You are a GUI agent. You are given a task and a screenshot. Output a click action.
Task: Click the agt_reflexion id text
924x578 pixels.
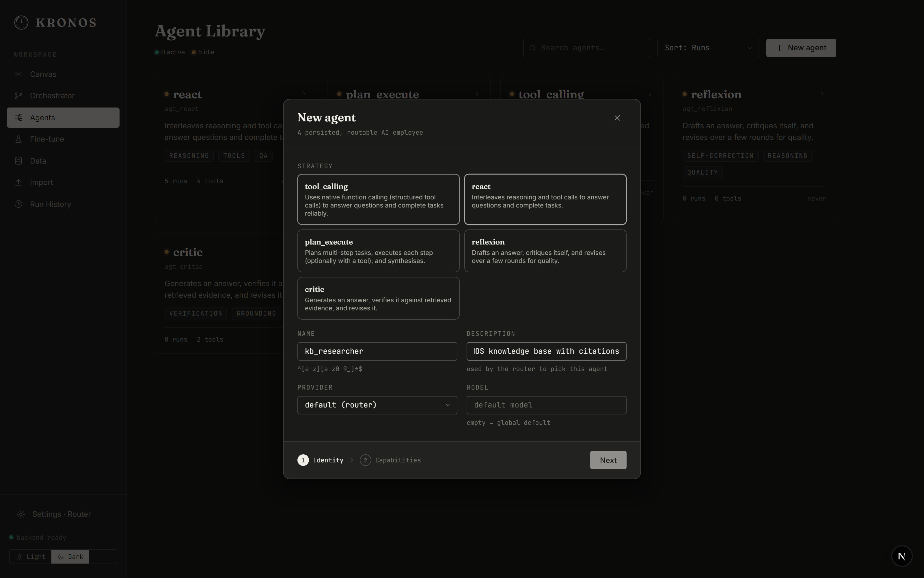click(x=707, y=109)
